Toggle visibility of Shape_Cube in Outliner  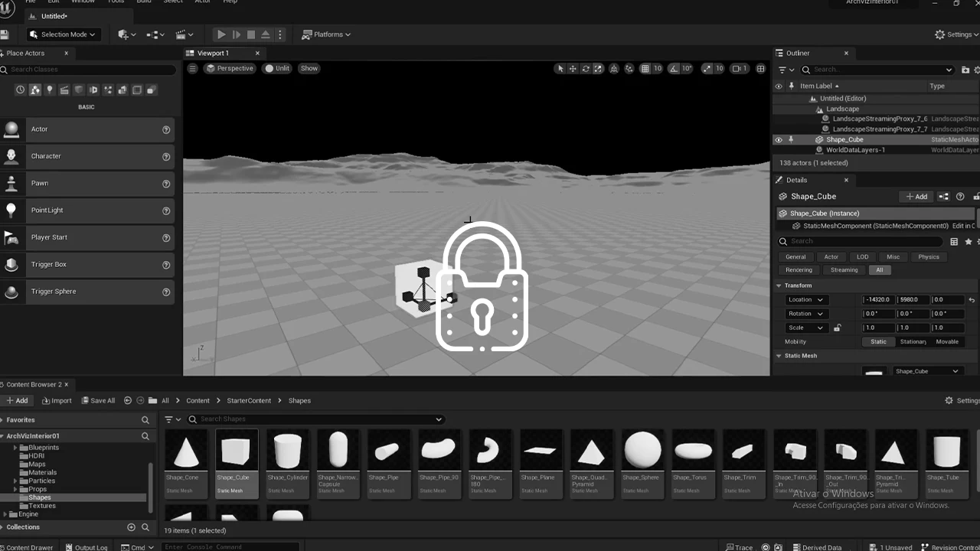click(x=779, y=140)
